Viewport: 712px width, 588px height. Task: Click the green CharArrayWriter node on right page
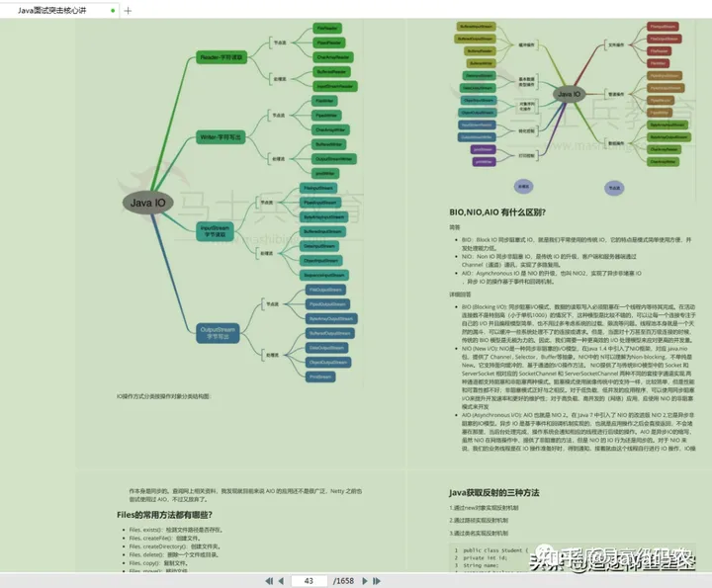(663, 161)
